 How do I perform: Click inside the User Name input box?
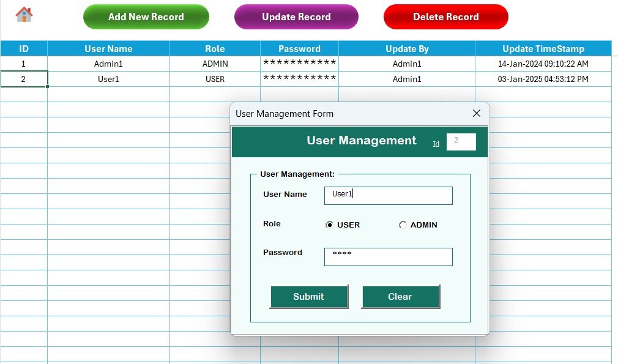click(x=388, y=195)
